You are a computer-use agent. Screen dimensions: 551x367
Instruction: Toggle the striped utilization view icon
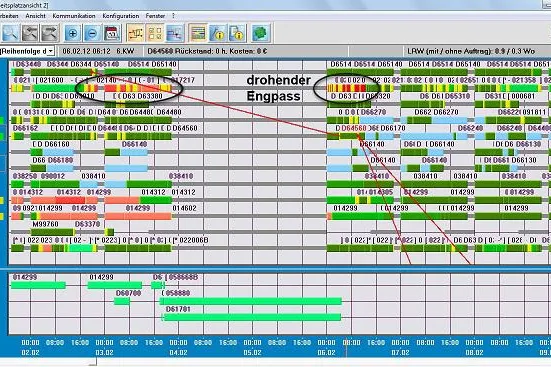(x=198, y=33)
